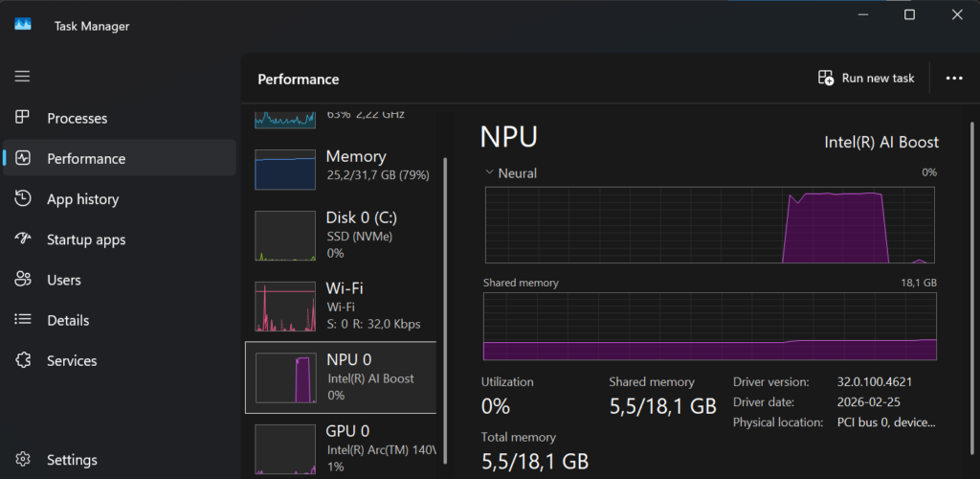Click the Task Manager app icon
This screenshot has height=479, width=980.
tap(23, 26)
